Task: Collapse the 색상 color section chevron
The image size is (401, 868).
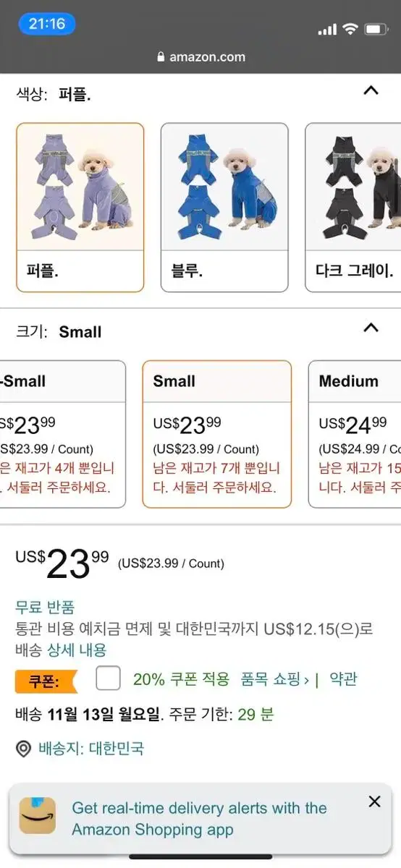Action: (371, 90)
